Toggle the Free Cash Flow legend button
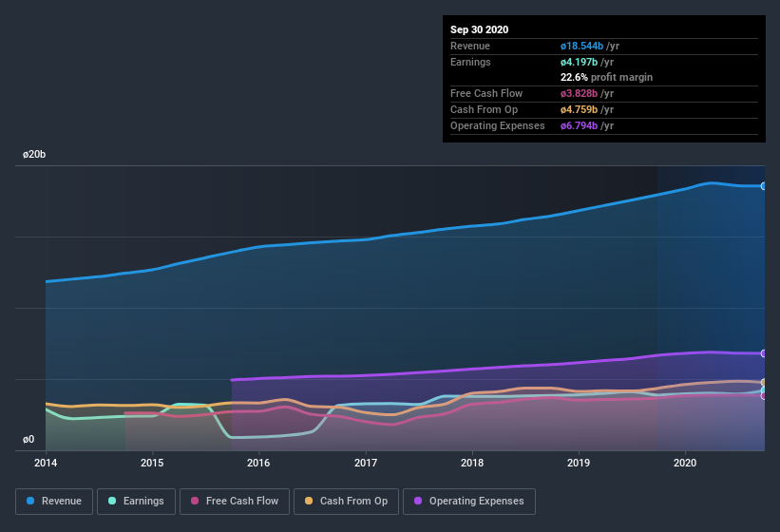The image size is (780, 532). 235,502
